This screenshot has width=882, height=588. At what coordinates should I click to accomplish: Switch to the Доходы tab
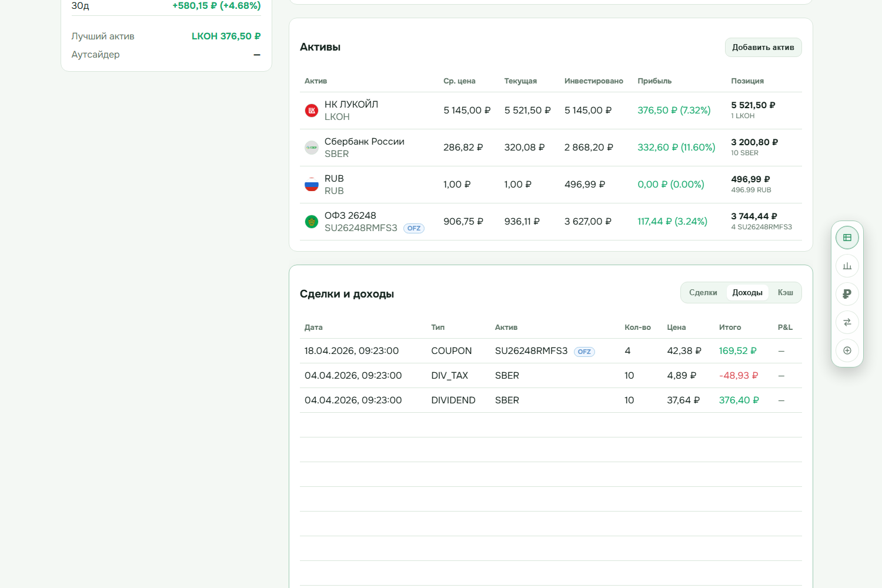(747, 292)
